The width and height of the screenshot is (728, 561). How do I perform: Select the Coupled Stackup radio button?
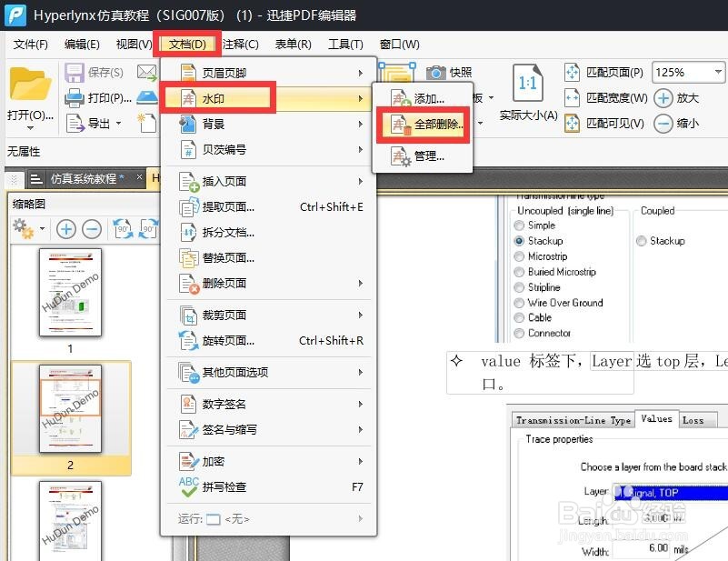click(641, 241)
